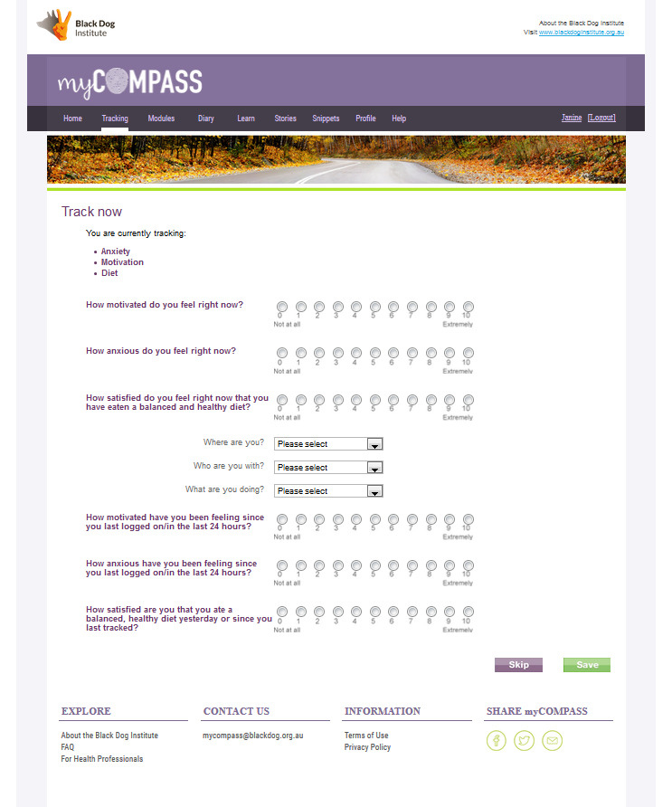Click the Logout link

click(601, 118)
